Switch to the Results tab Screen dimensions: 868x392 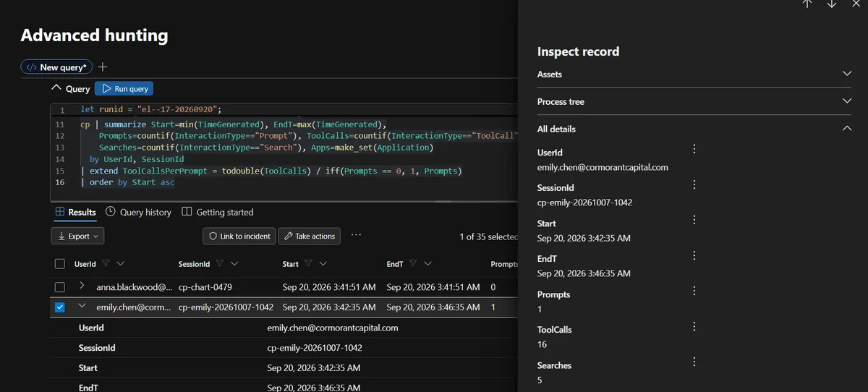pyautogui.click(x=75, y=212)
